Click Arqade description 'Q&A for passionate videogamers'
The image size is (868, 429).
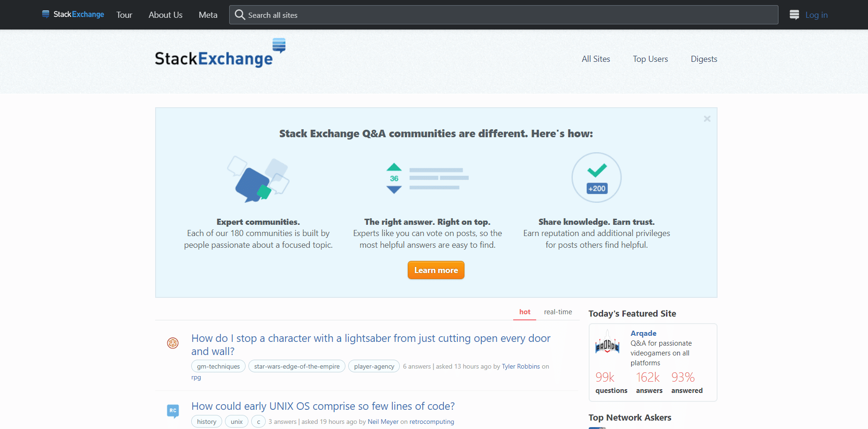[661, 353]
